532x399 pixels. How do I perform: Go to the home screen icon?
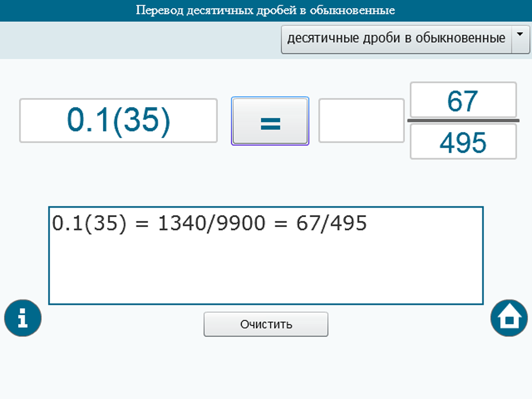[x=509, y=318]
